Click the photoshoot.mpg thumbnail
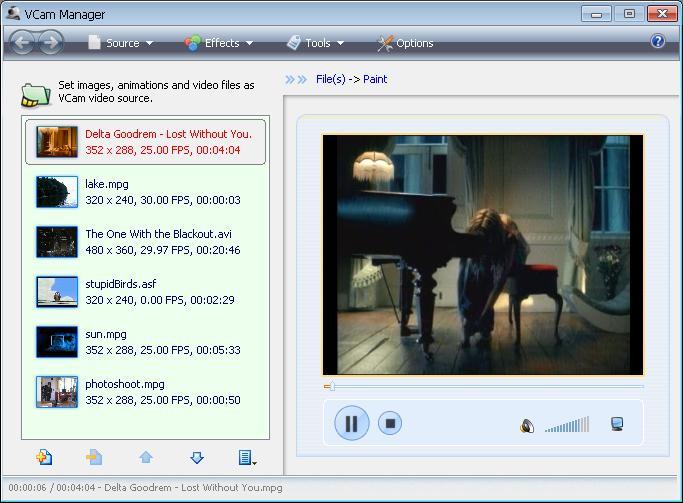Screen dimensions: 683x503 tap(57, 392)
